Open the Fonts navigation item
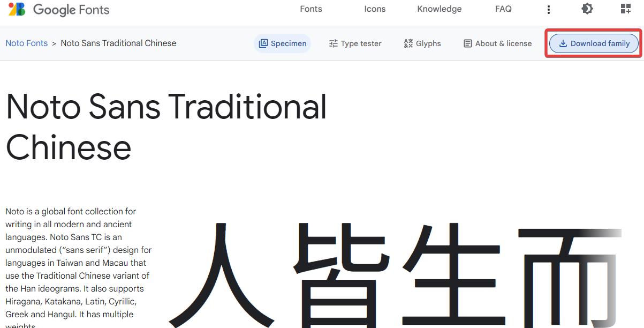Screen dimensions: 644x328 click(x=311, y=9)
